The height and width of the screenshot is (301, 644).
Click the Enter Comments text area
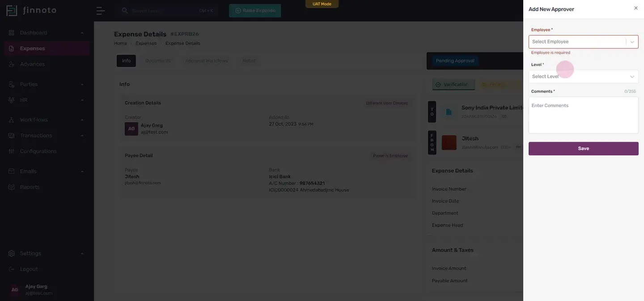click(584, 115)
